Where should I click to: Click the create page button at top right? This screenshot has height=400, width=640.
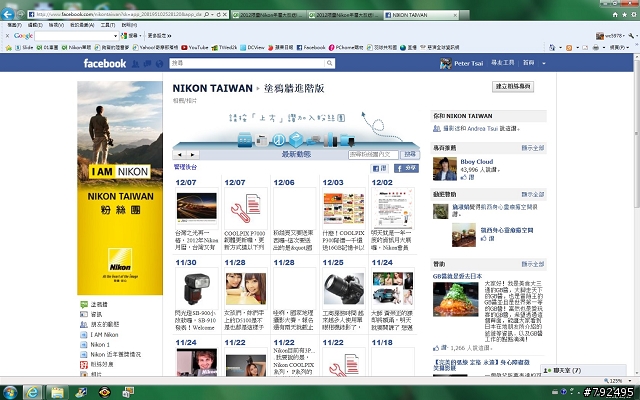513,87
